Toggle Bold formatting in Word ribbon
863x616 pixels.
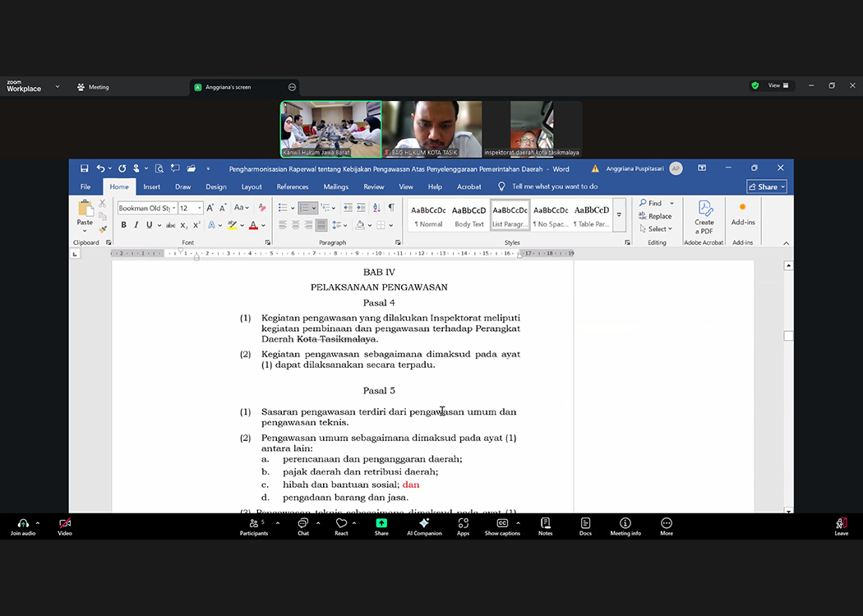click(x=124, y=225)
